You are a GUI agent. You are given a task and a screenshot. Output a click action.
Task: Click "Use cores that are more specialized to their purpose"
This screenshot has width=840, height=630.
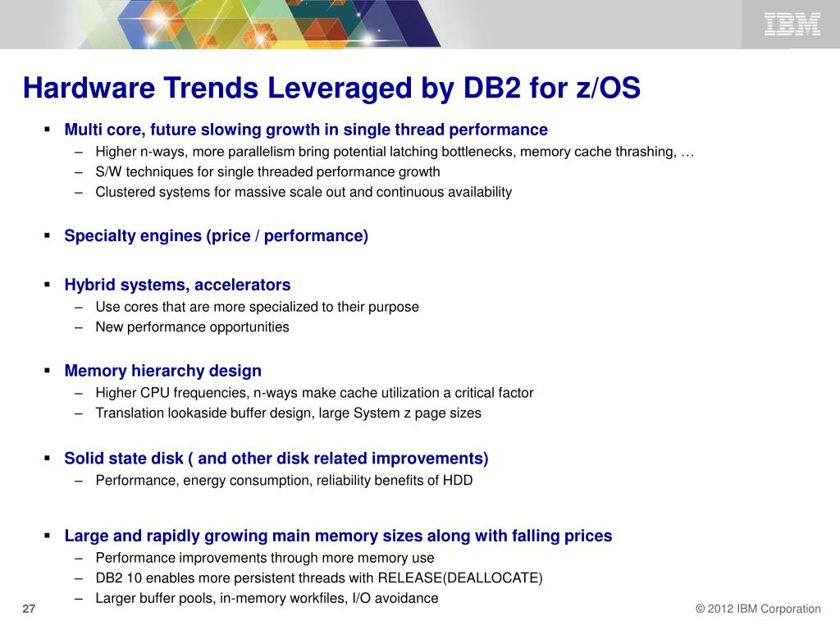point(257,307)
